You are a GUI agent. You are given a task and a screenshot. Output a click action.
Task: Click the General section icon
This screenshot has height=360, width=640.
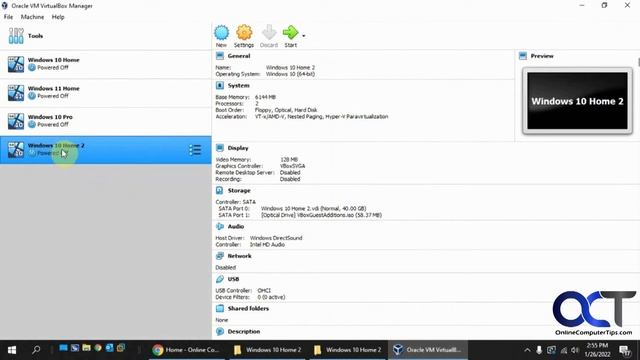coord(220,56)
